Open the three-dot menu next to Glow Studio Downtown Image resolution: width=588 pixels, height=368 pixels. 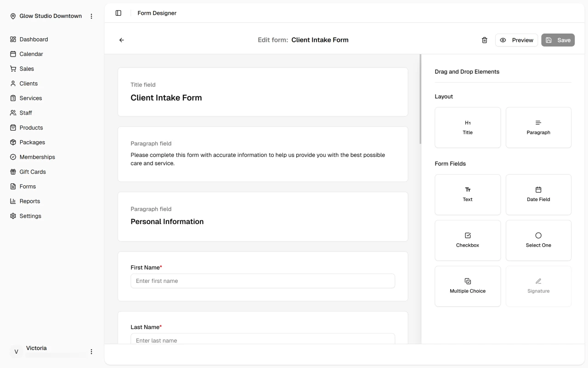[91, 16]
